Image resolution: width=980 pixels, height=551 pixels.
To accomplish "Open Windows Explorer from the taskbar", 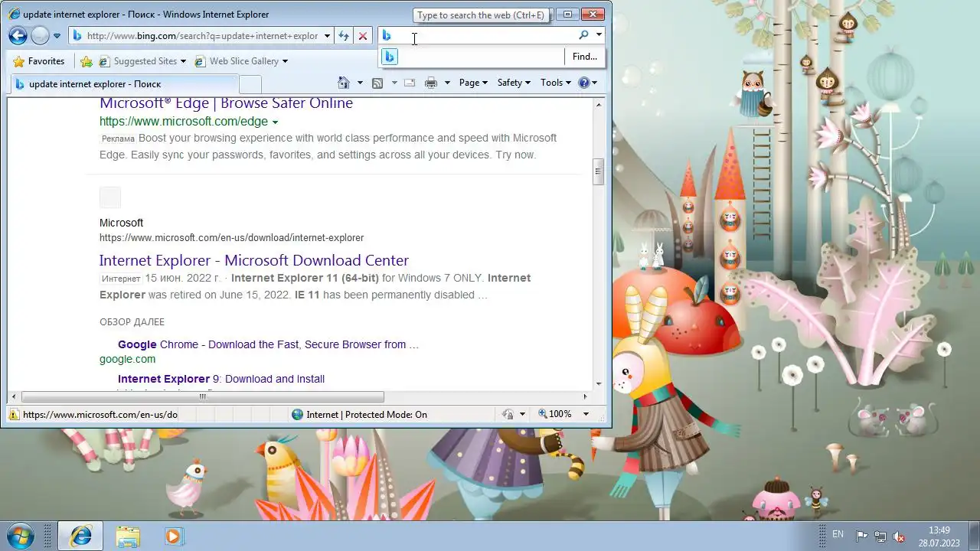I will pos(127,536).
